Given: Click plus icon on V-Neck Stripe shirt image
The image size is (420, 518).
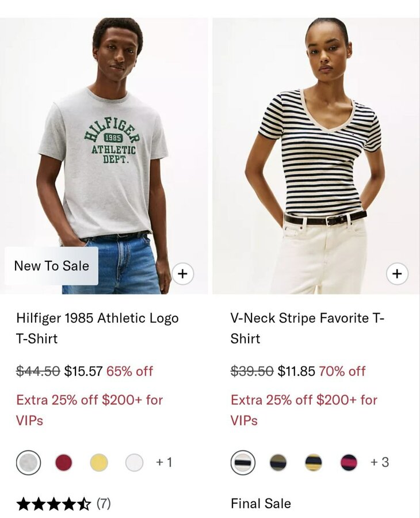Looking at the screenshot, I should click(x=396, y=274).
